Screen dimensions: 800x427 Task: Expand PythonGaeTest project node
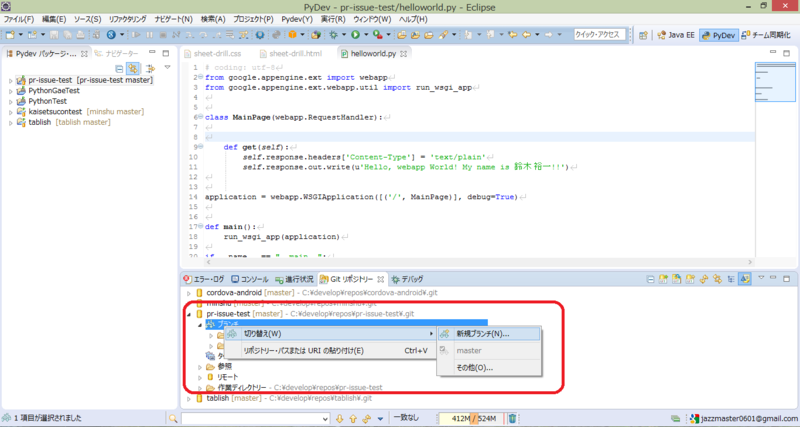coord(10,91)
